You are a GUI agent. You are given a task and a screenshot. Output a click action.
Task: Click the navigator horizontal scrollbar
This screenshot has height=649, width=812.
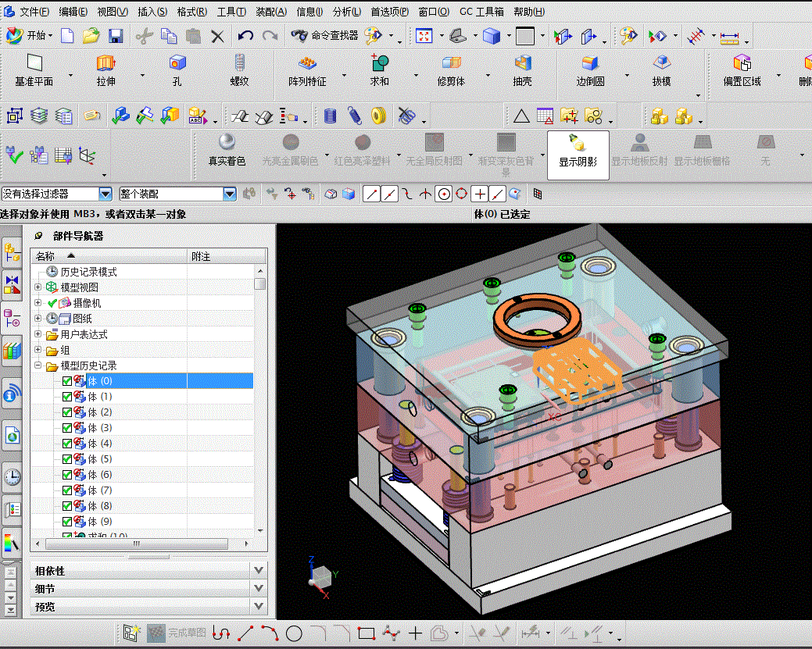click(x=137, y=544)
